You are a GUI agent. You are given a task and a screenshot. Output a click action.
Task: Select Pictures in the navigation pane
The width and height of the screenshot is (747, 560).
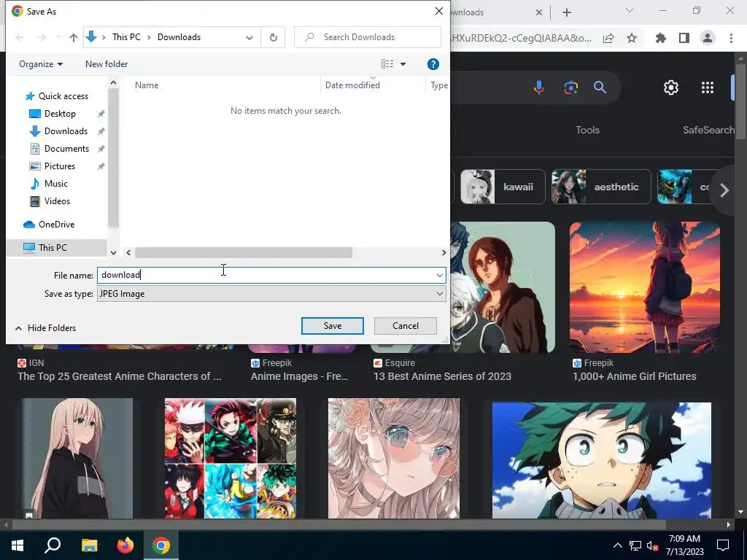click(60, 166)
